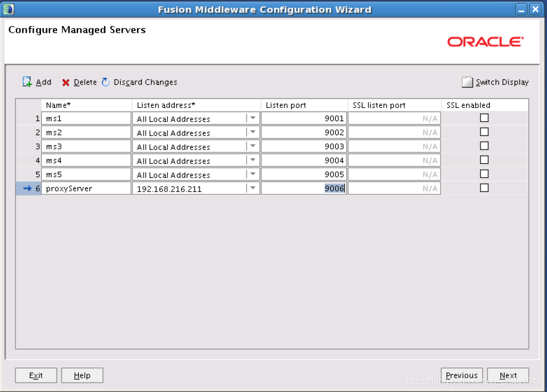The image size is (547, 392).
Task: Proceed with the Next button
Action: (x=508, y=375)
